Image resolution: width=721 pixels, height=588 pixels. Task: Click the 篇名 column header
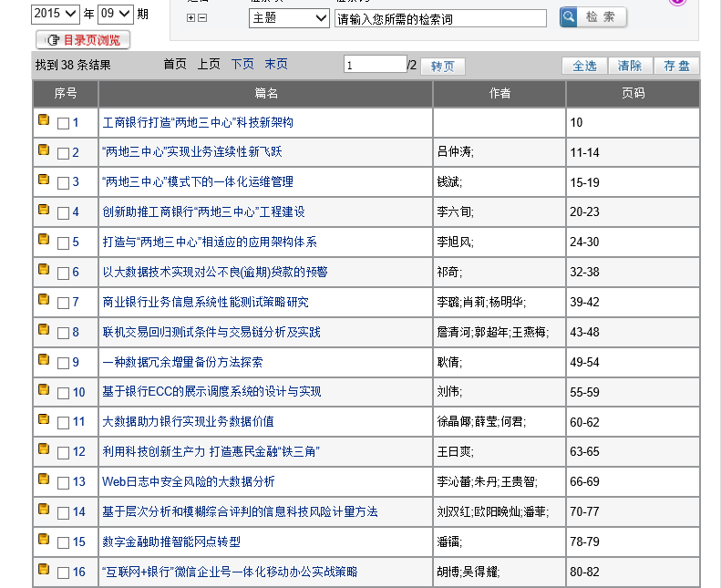[x=266, y=93]
